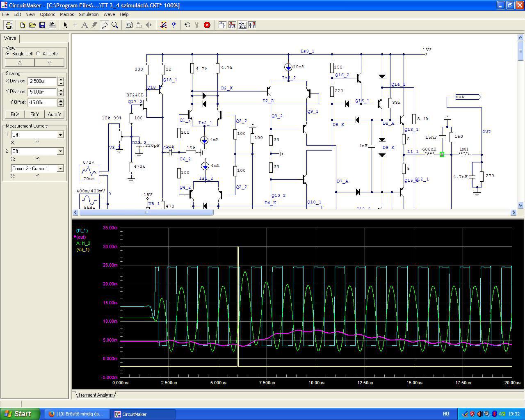
Task: Open the Simulation menu
Action: tap(89, 14)
